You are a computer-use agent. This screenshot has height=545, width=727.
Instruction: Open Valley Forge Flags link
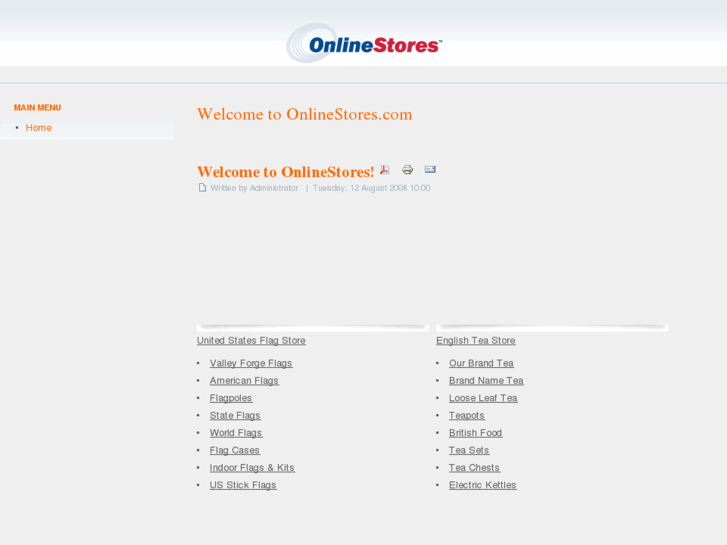click(x=251, y=363)
